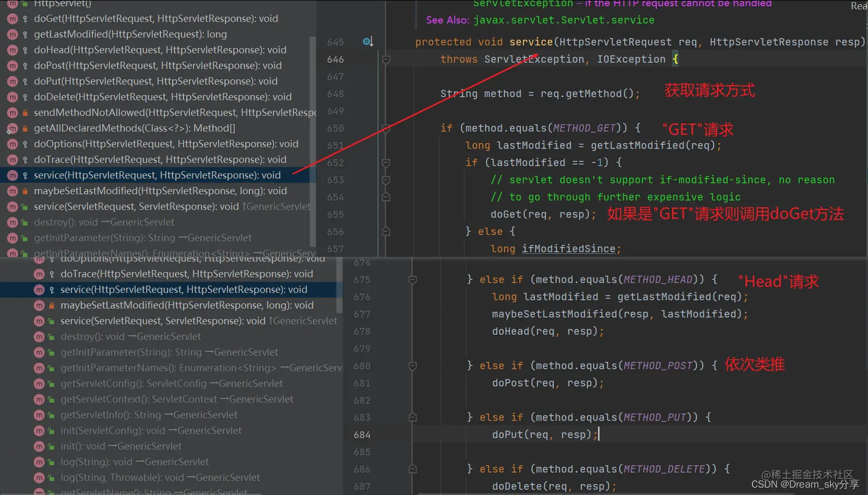
Task: Click line number 684 in the gutter
Action: [362, 435]
